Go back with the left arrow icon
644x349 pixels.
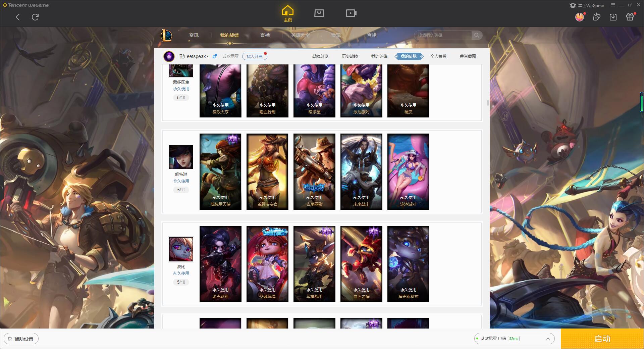18,17
